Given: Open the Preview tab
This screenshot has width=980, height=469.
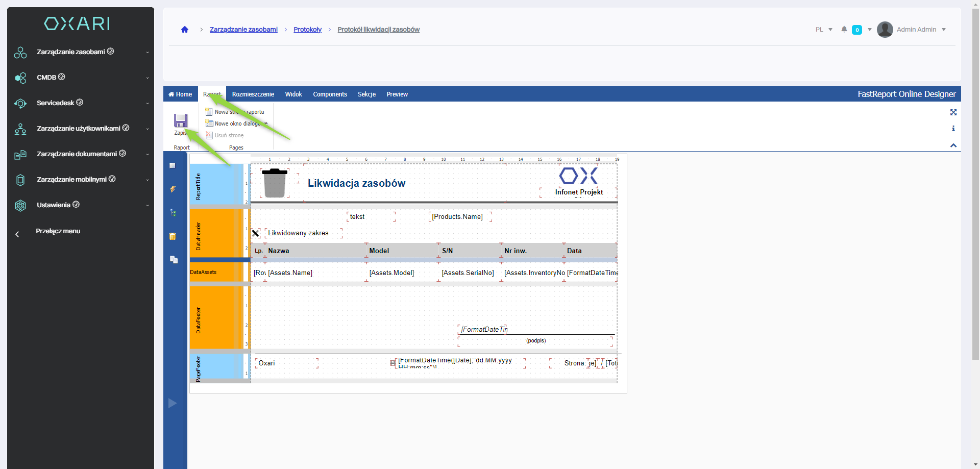Looking at the screenshot, I should point(397,94).
